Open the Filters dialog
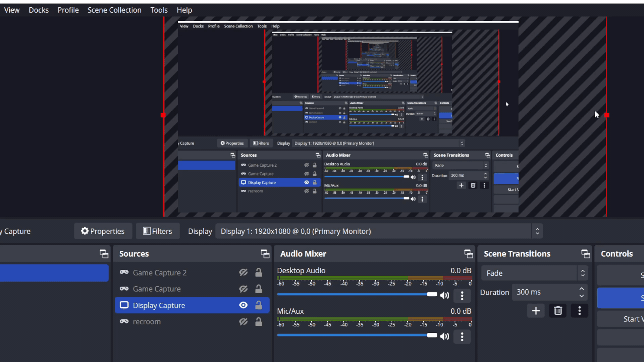644x362 pixels. click(x=157, y=231)
